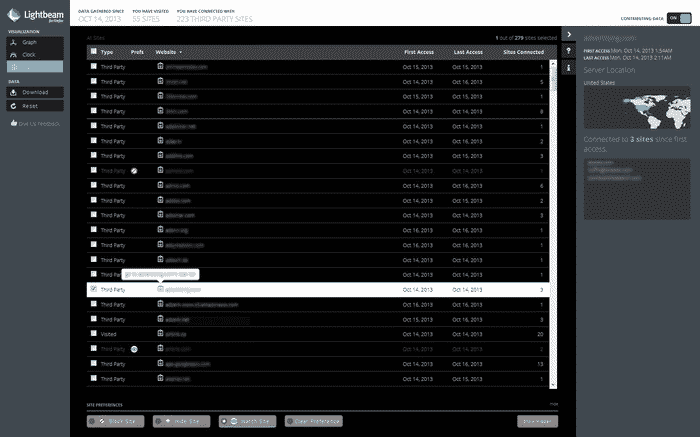Click the Download data icon
Viewport: 700px width, 437px height.
14,92
